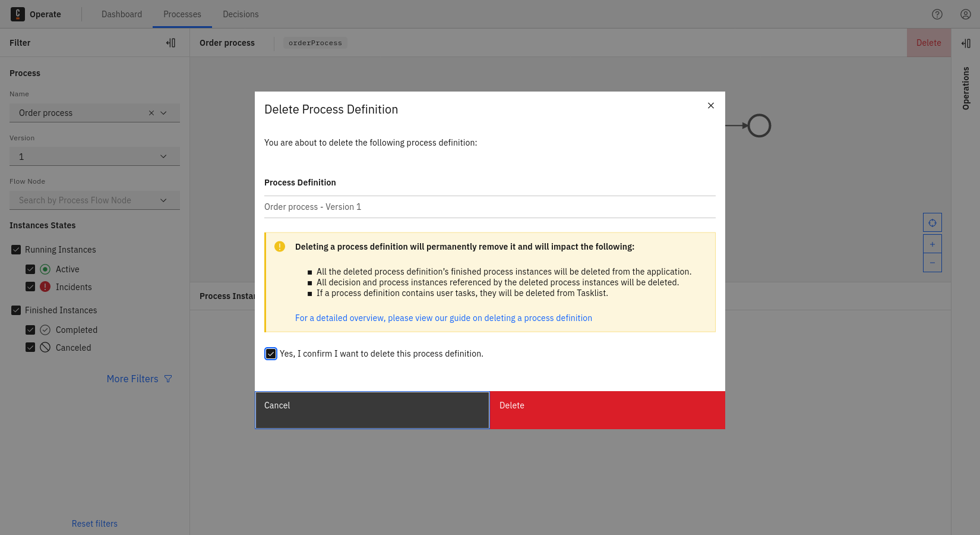Viewport: 980px width, 535px height.
Task: Zoom in on the process diagram
Action: pyautogui.click(x=932, y=243)
